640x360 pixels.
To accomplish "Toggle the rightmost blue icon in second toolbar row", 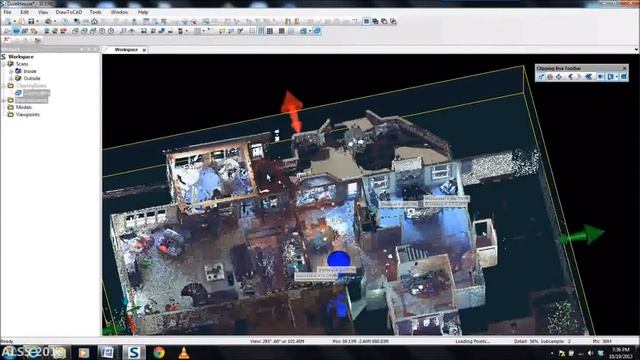I will pos(317,31).
